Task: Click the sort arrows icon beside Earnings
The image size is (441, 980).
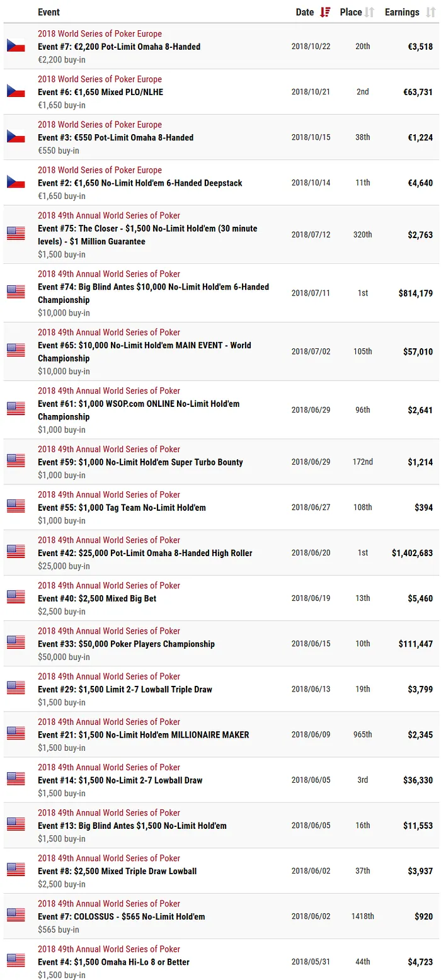Action: coord(430,12)
